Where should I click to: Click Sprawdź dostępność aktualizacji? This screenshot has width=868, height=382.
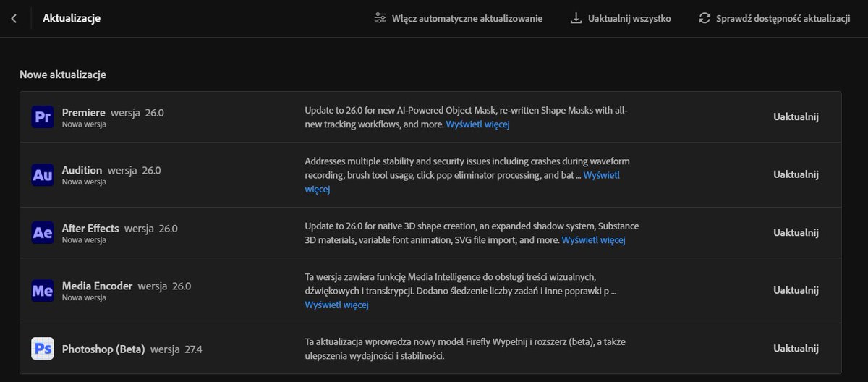click(x=775, y=18)
